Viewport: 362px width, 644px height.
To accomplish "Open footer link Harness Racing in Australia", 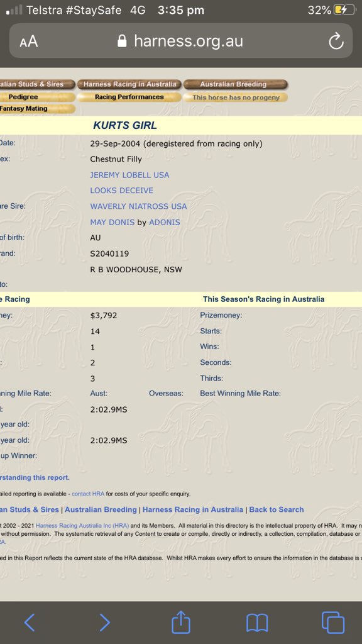I will coord(193,509).
